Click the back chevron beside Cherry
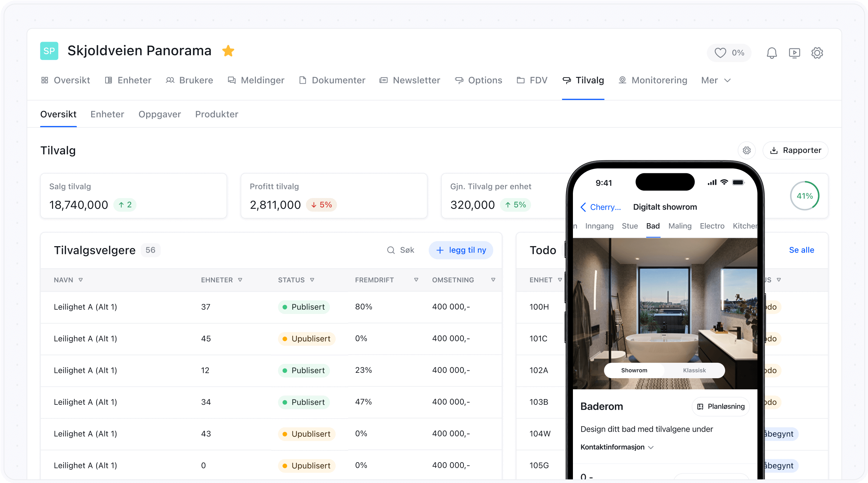 click(x=583, y=207)
